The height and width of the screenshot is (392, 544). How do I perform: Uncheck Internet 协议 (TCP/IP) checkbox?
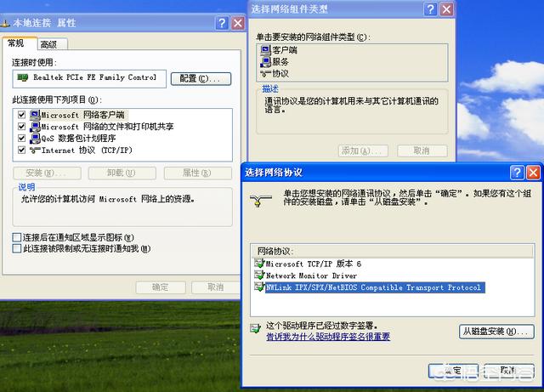[x=21, y=150]
